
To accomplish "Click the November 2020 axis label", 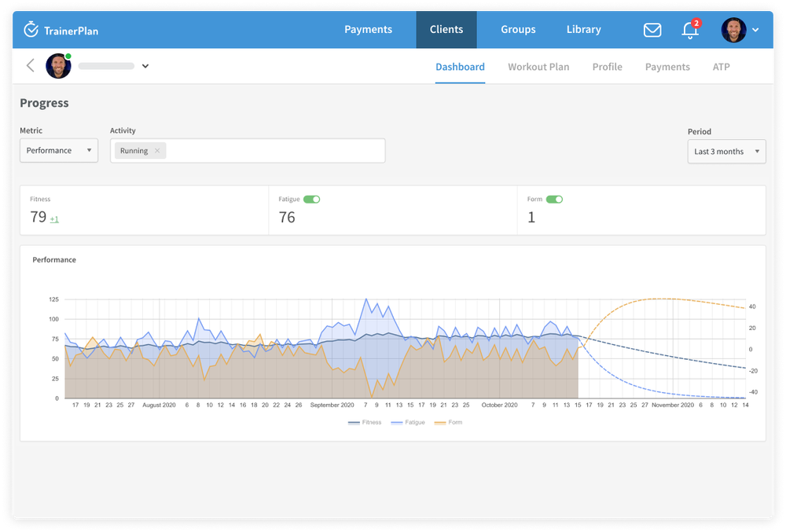I will click(673, 405).
